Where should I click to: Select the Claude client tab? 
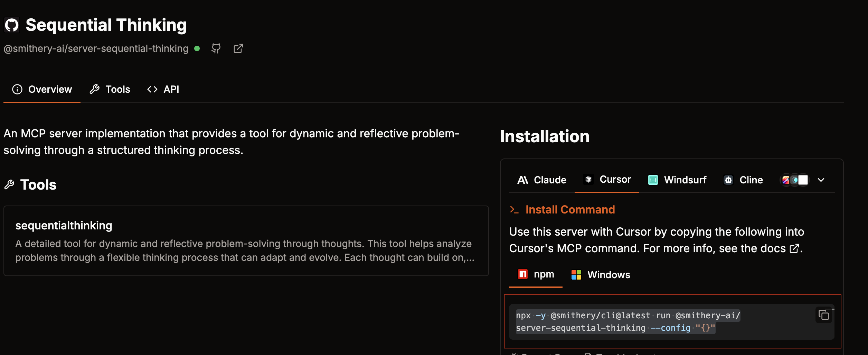(541, 180)
